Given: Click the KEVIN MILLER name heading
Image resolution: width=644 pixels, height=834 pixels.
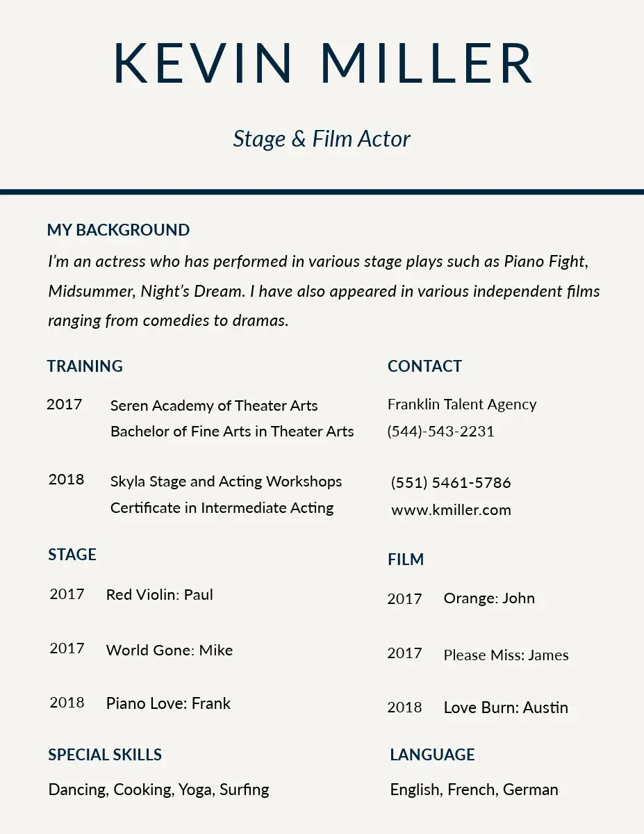Looking at the screenshot, I should 322,64.
